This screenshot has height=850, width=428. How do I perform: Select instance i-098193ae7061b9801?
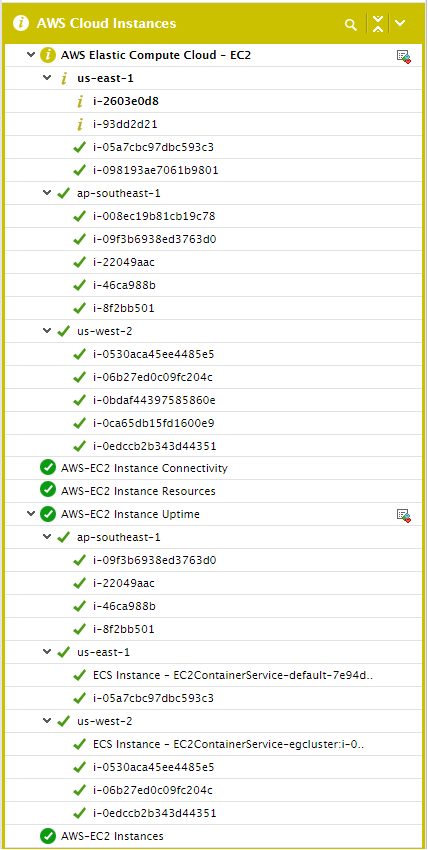coord(155,170)
